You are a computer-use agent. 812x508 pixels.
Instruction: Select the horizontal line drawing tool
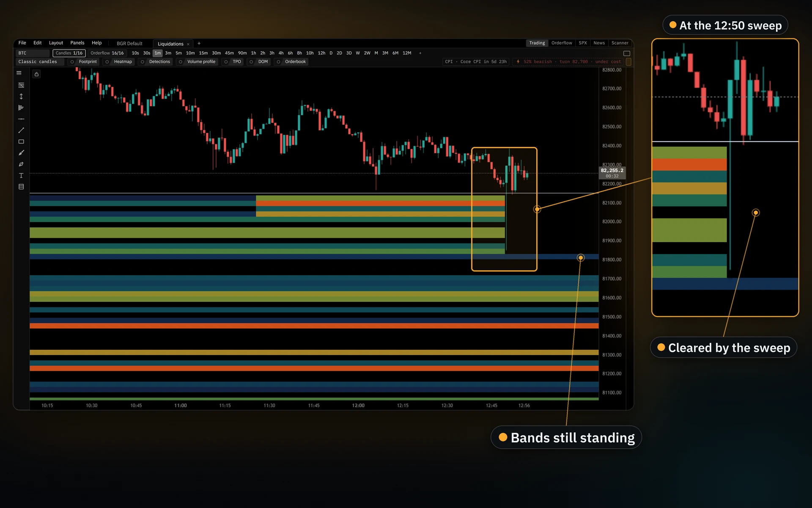21,119
